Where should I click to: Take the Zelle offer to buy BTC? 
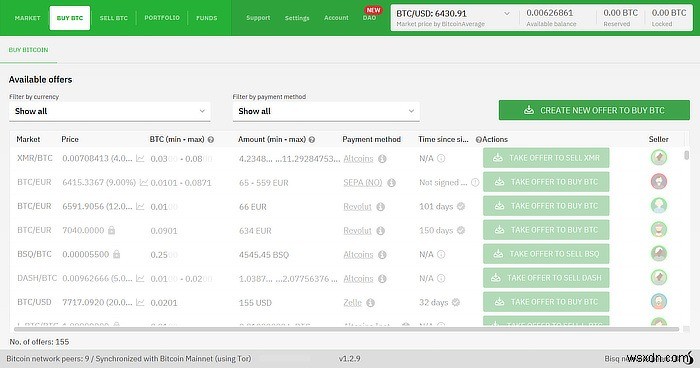546,302
